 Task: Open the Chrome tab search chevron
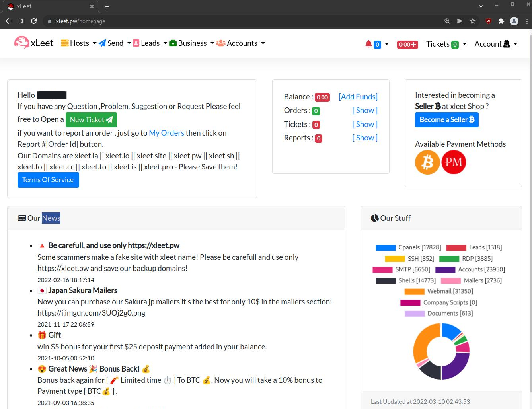coord(481,6)
